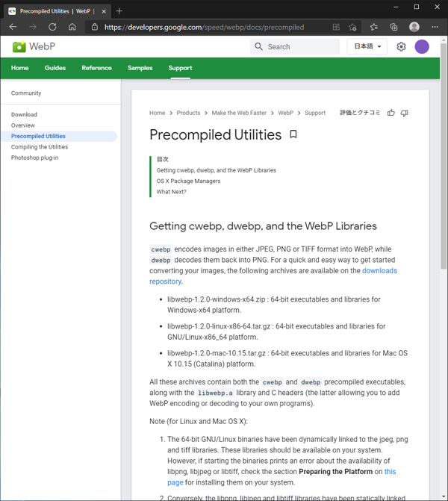Add this page to favorites star

tap(352, 27)
